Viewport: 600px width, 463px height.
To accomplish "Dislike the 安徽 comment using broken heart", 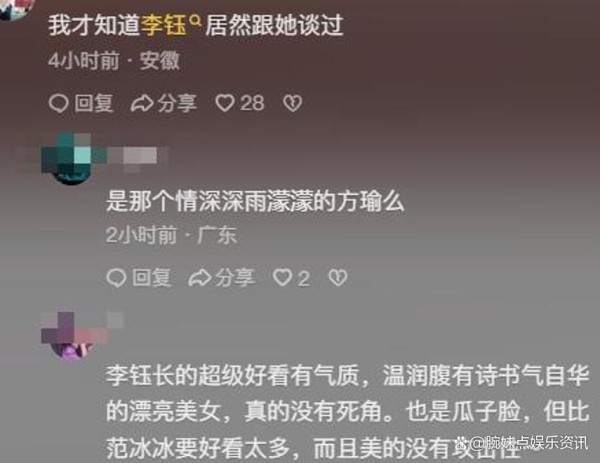I will (x=293, y=103).
